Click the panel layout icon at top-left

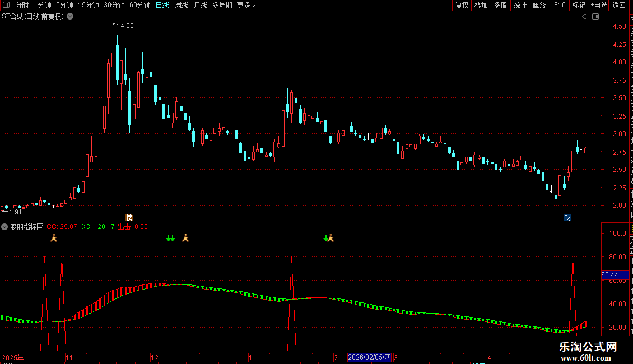pyautogui.click(x=6, y=5)
